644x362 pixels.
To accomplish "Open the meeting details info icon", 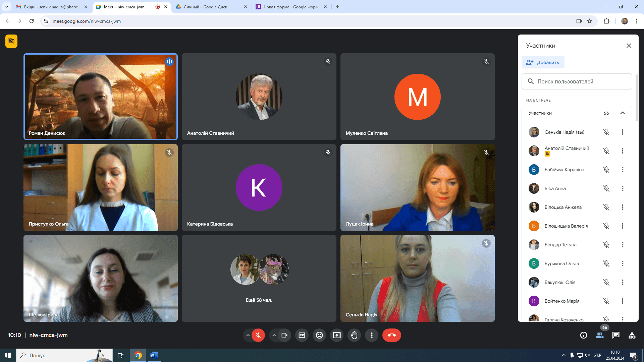I will [x=584, y=335].
